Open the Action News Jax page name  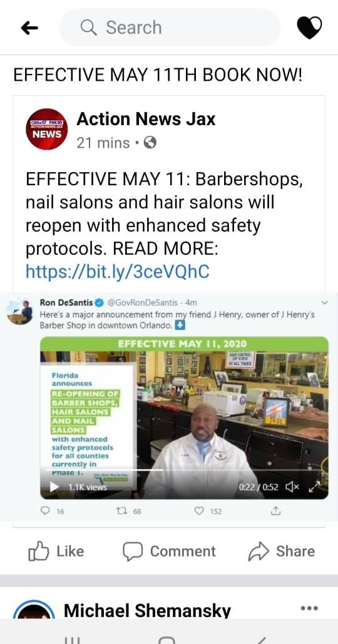click(x=146, y=119)
